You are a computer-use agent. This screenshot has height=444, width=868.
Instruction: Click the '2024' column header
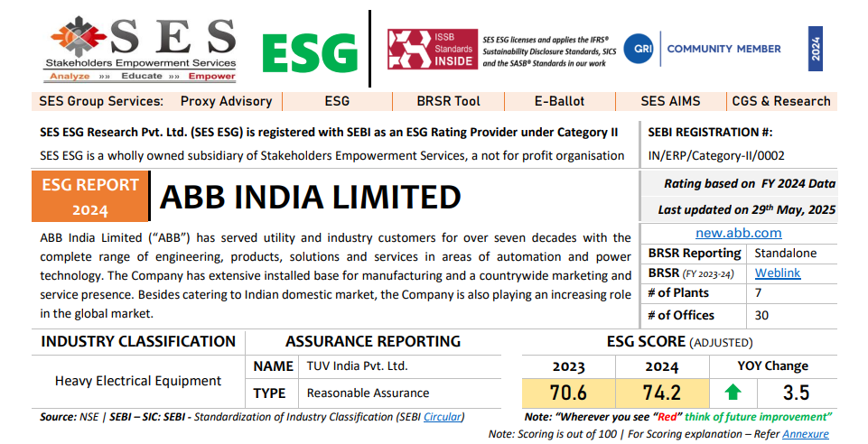click(x=662, y=367)
